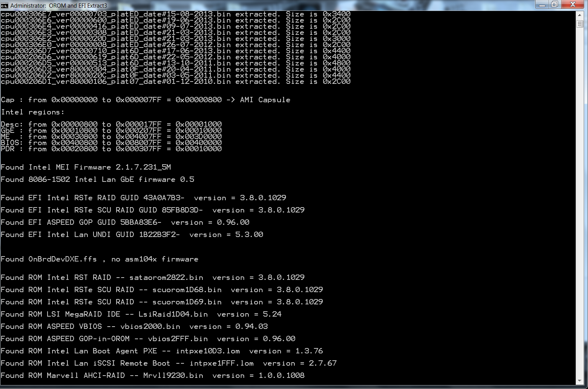Click EFI ASPEED GOP GUID 5BBA83E6 line
588x389 pixels.
125,222
